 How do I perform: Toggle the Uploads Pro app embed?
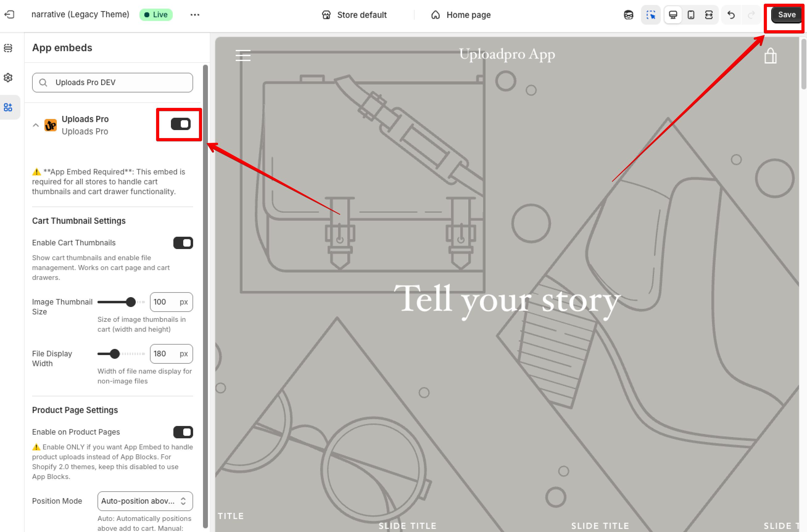click(x=180, y=124)
